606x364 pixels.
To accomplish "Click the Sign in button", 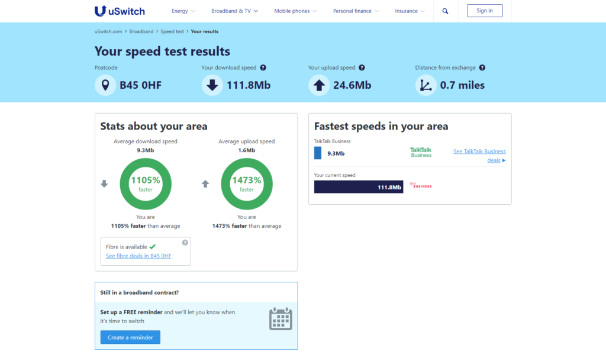I will pos(485,11).
